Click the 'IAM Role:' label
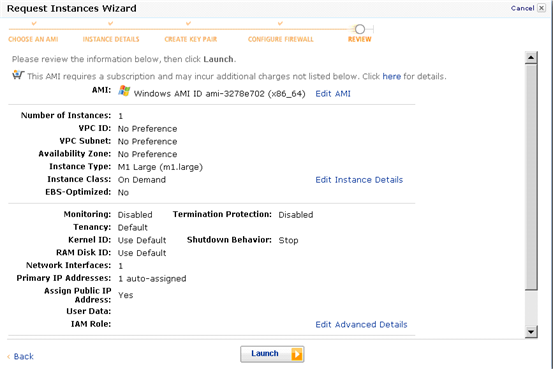The height and width of the screenshot is (370, 554). tap(91, 324)
